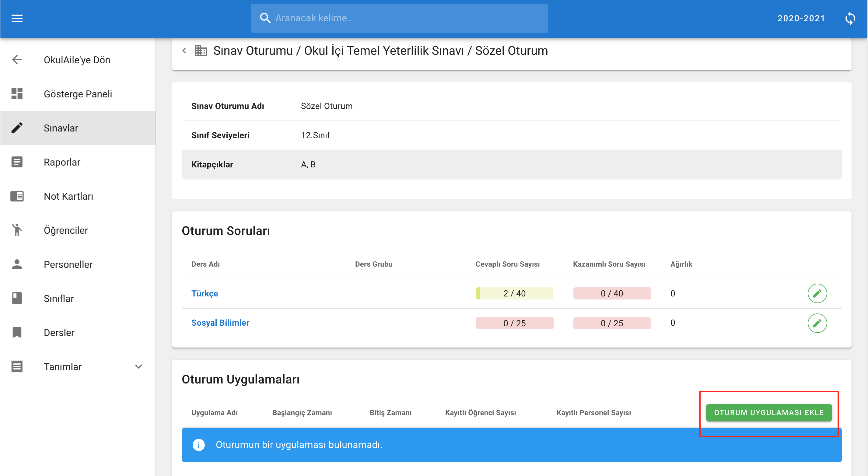
Task: Click the Personeller person icon
Action: pos(17,264)
